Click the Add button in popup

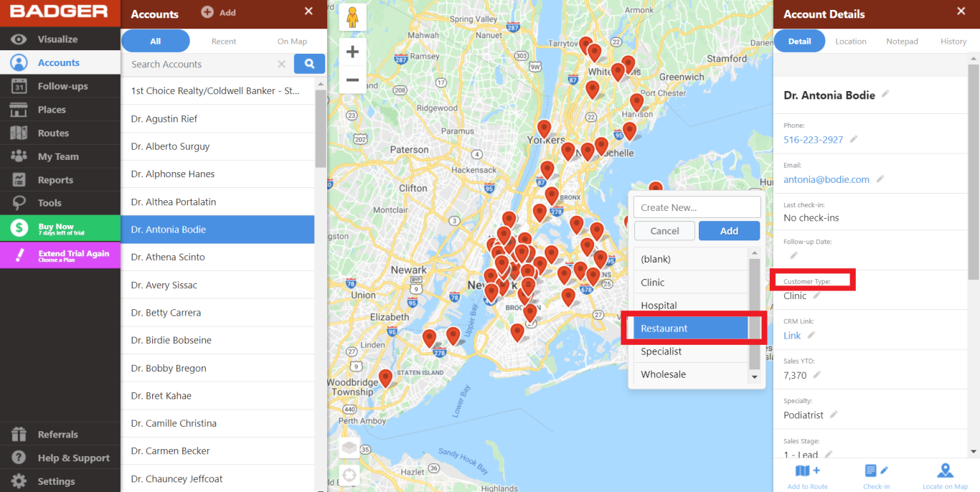pos(729,231)
